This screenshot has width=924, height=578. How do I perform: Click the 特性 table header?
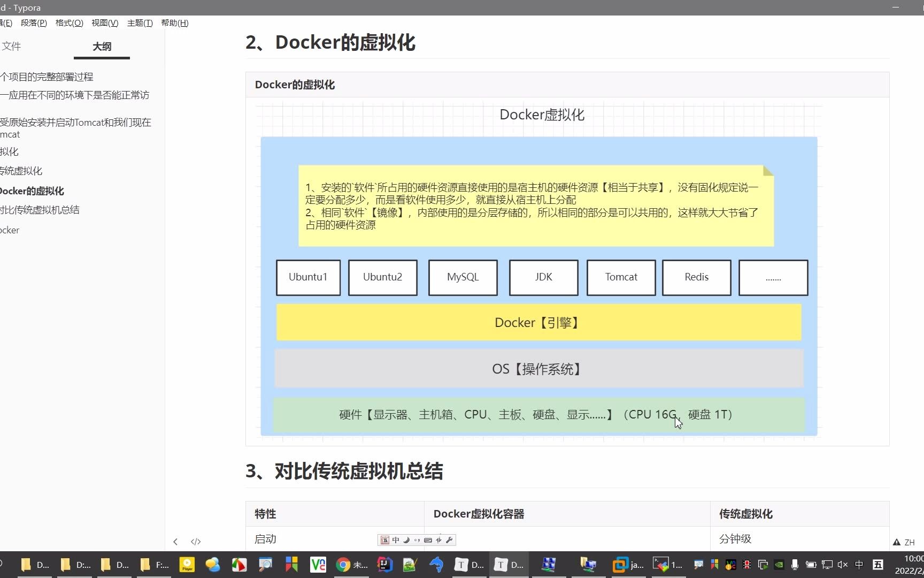click(x=335, y=514)
